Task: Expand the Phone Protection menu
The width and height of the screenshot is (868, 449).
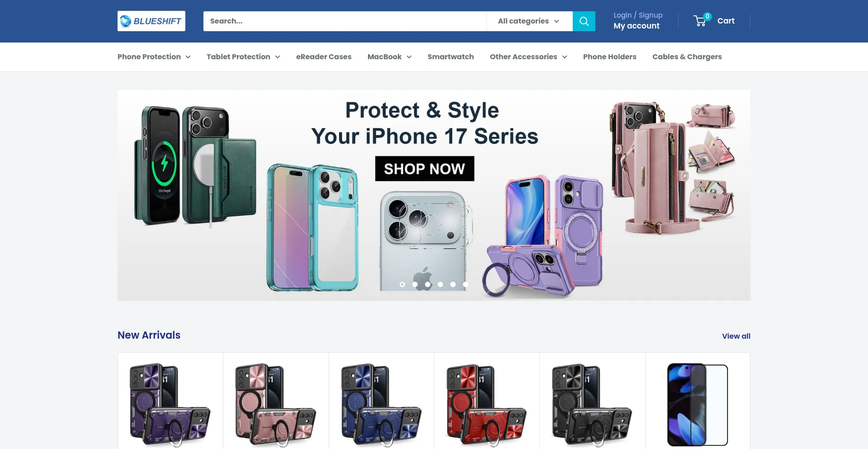Action: pos(154,57)
